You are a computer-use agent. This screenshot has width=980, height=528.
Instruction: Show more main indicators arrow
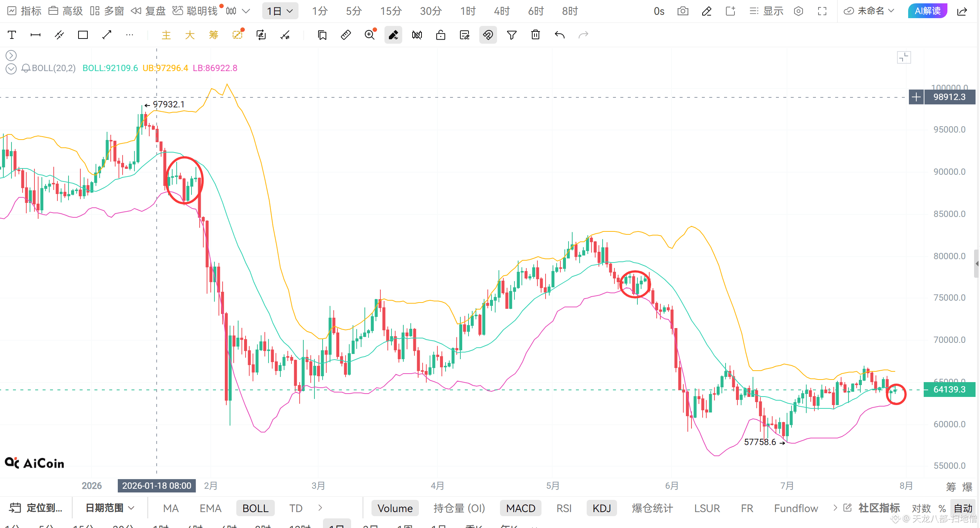click(x=320, y=508)
